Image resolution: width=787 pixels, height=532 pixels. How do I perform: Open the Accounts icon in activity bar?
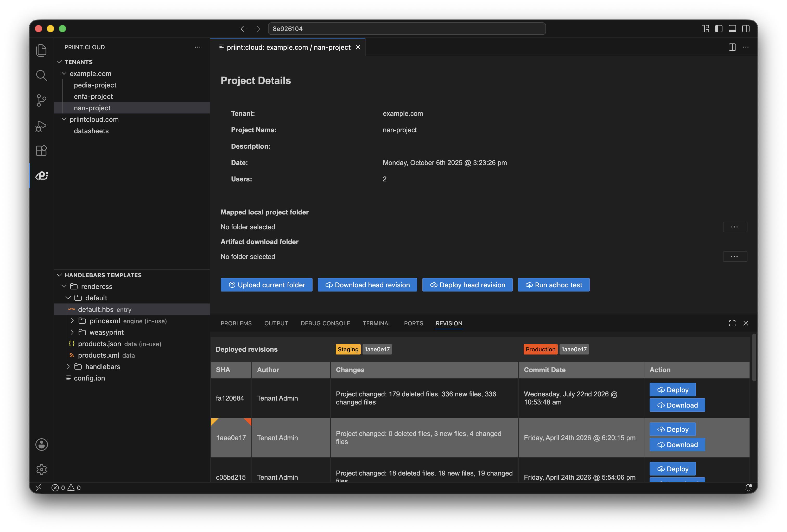[x=41, y=444]
